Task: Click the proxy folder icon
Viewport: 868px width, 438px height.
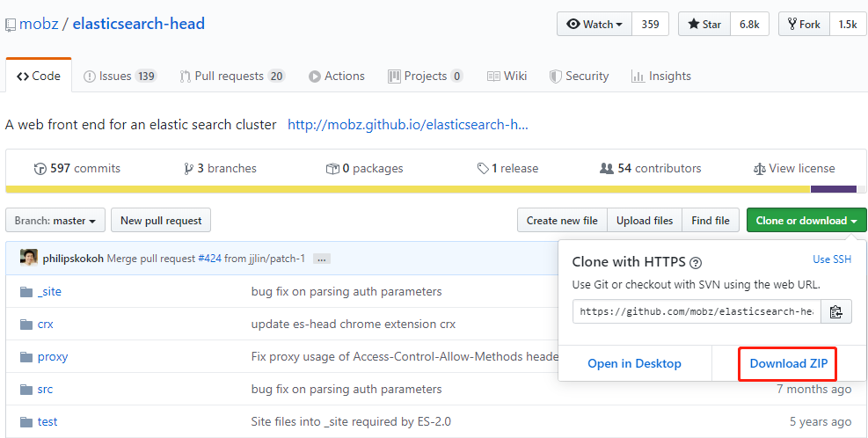Action: click(26, 356)
